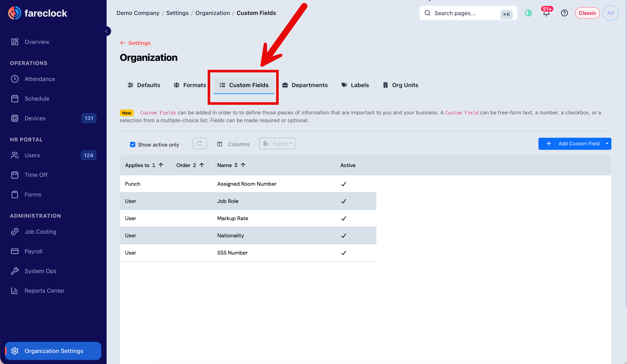Open the Columns chooser
627x364 pixels.
pos(233,144)
